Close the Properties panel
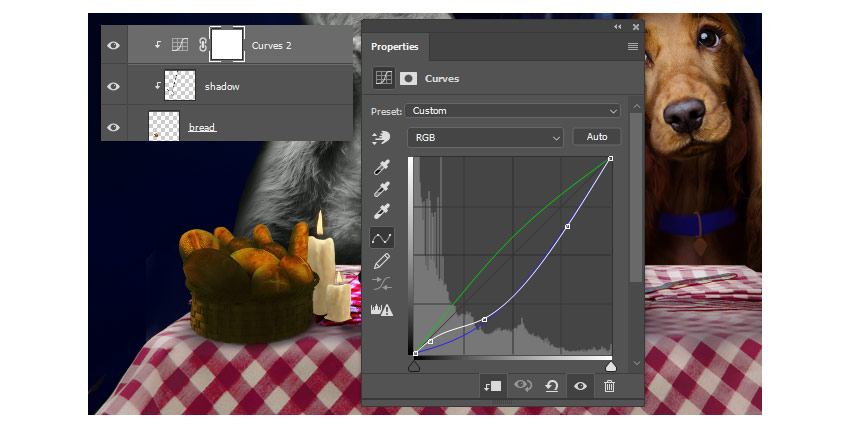This screenshot has width=850, height=428. [636, 27]
